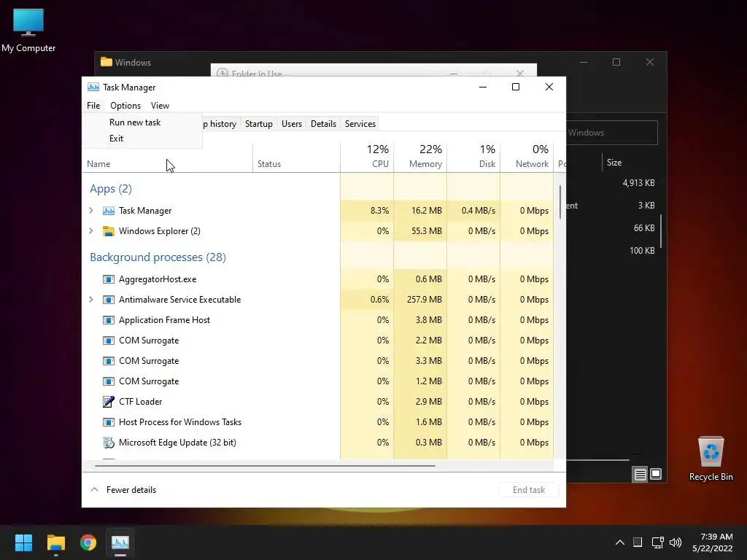Select the COM Surrogate 1.2 MB row

(x=318, y=381)
